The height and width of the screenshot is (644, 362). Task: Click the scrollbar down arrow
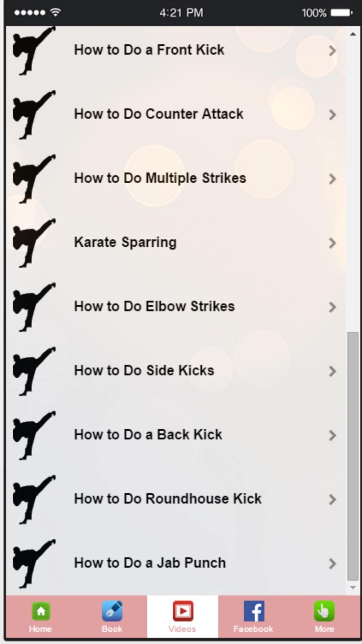[x=353, y=587]
